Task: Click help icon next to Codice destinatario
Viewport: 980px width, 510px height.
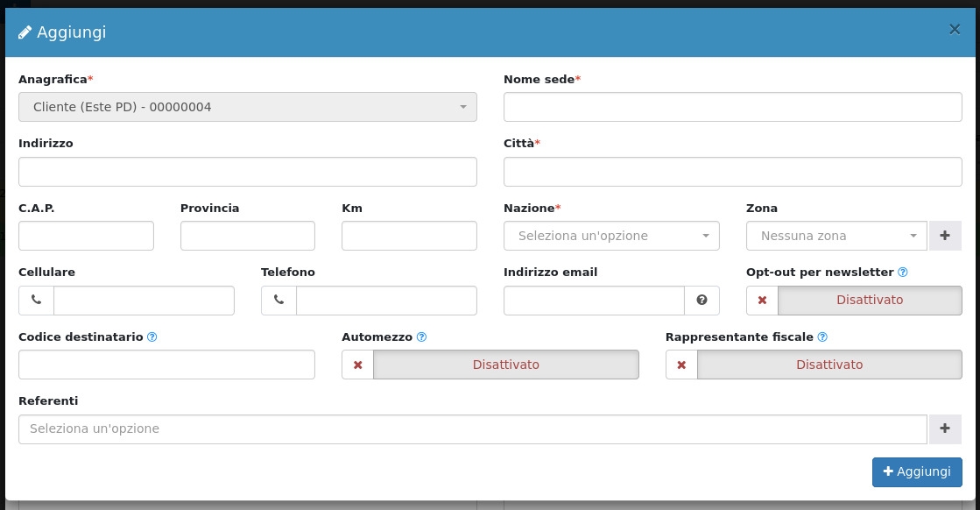Action: tap(152, 336)
